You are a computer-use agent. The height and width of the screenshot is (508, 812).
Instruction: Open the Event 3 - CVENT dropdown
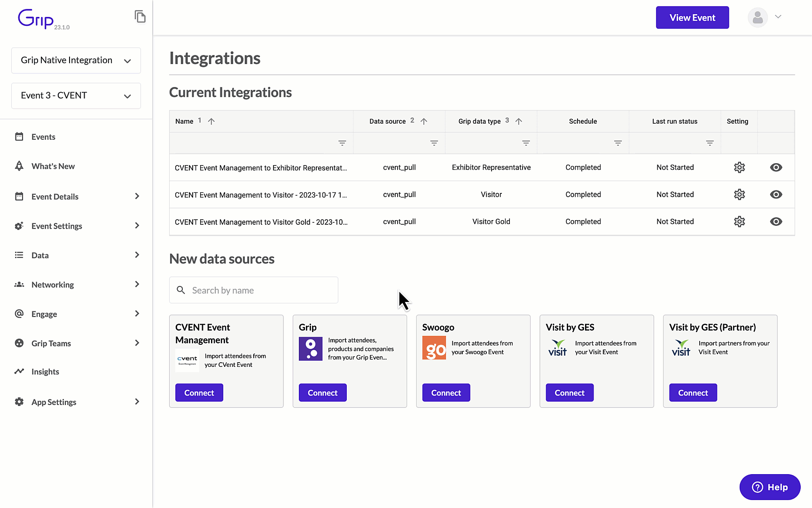click(x=76, y=96)
